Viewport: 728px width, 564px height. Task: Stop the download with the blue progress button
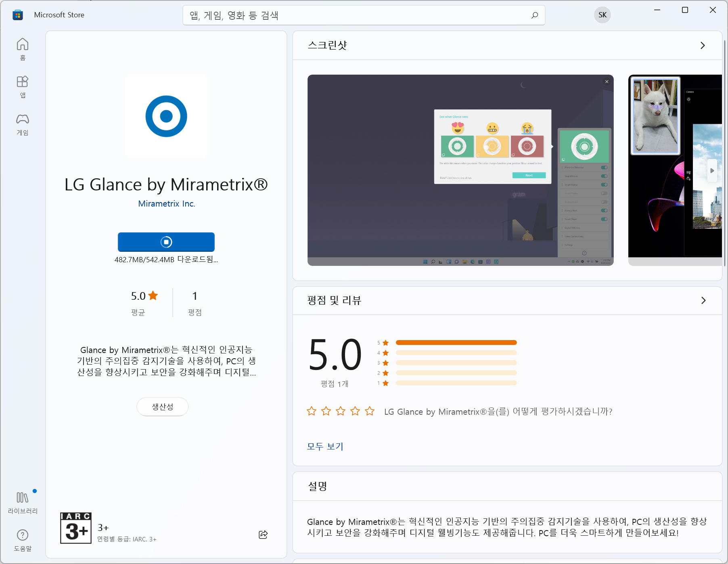pyautogui.click(x=166, y=242)
